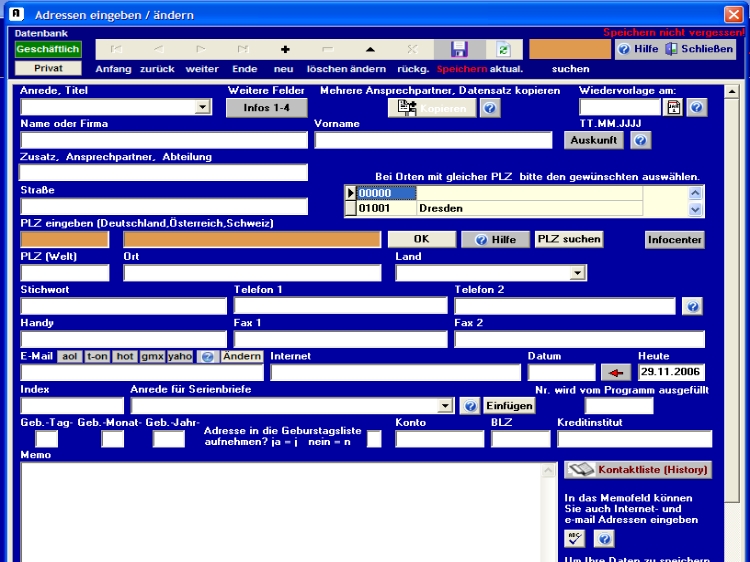This screenshot has width=750, height=562.
Task: Click the 'aktual.' refresh icon
Action: click(x=504, y=49)
